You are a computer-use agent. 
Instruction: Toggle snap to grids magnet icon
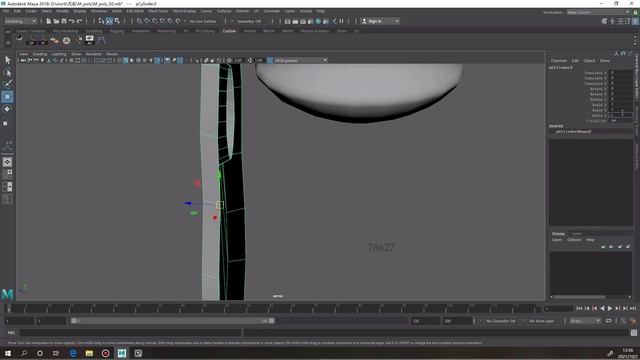click(140, 21)
